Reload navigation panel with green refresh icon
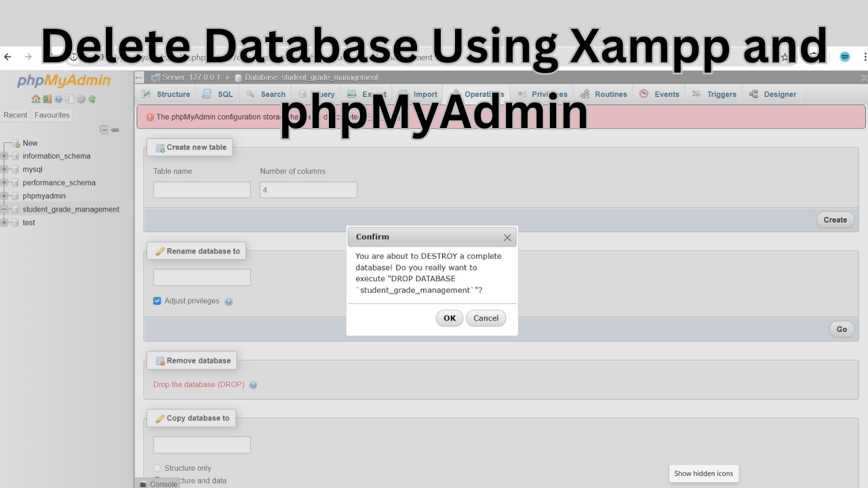This screenshot has height=488, width=868. [x=92, y=99]
